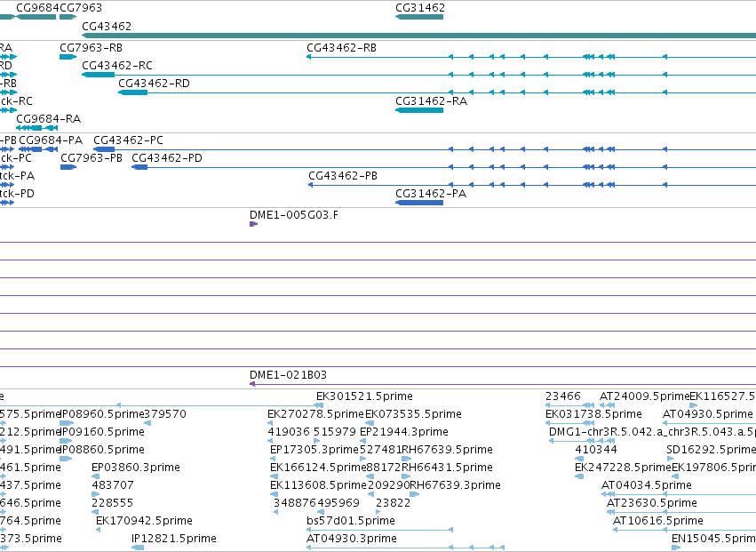Image resolution: width=756 pixels, height=552 pixels.
Task: Open the EK270278.5prime EST label
Action: [315, 414]
